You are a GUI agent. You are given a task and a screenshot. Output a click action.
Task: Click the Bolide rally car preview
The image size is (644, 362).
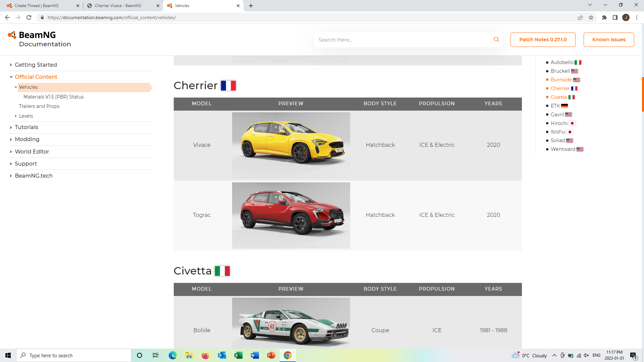point(291,323)
